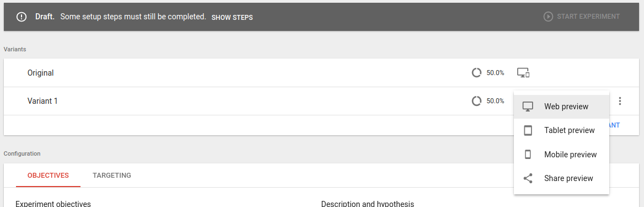Open Variant 1 three-dot overflow menu

pyautogui.click(x=620, y=101)
